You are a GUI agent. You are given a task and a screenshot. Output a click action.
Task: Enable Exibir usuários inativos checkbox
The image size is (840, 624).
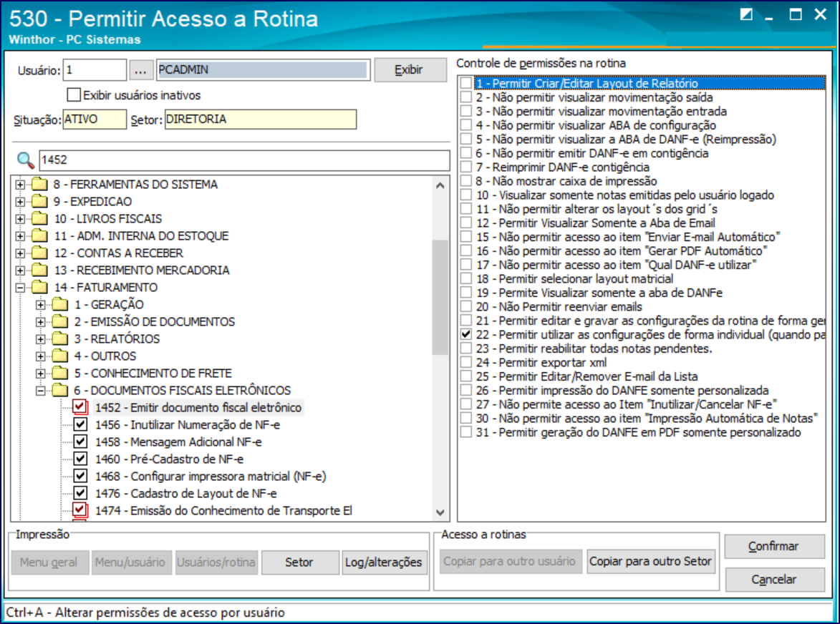pyautogui.click(x=74, y=94)
